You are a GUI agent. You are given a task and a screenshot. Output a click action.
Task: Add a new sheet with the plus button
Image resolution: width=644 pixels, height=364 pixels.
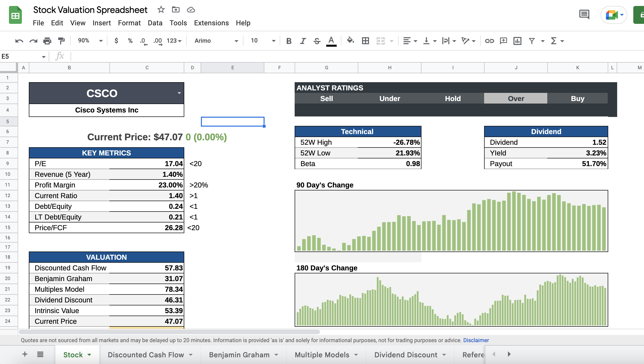point(25,354)
